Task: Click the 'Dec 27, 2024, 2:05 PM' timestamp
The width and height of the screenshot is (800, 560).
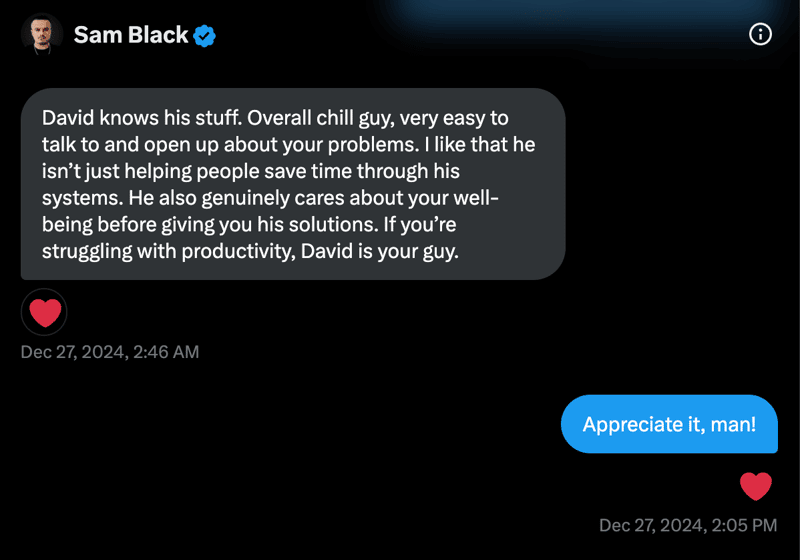Action: [688, 525]
